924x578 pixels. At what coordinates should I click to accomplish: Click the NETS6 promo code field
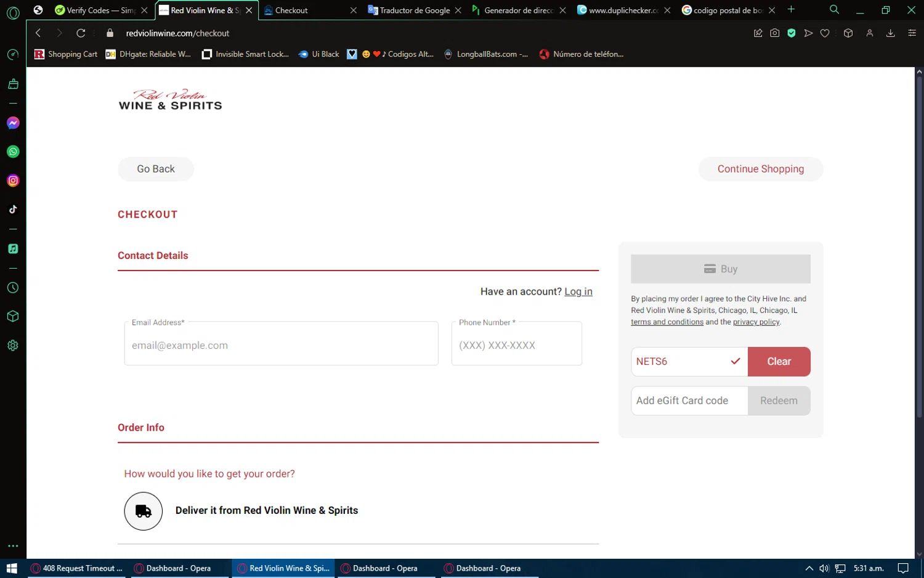tap(689, 362)
